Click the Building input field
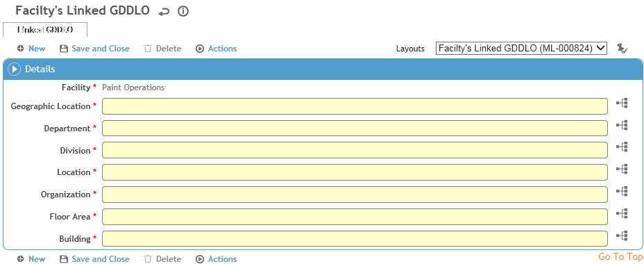 [x=355, y=239]
